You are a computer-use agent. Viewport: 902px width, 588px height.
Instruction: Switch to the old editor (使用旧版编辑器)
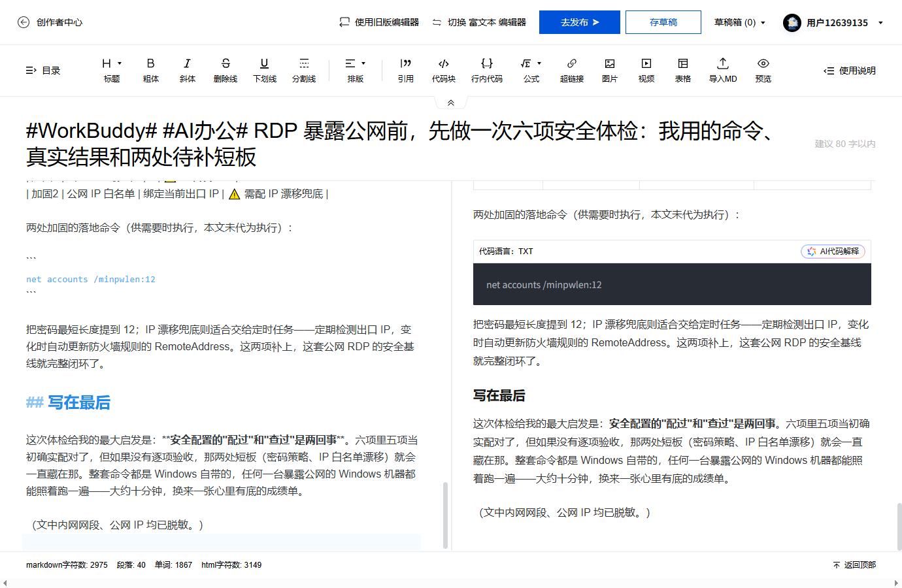point(379,22)
